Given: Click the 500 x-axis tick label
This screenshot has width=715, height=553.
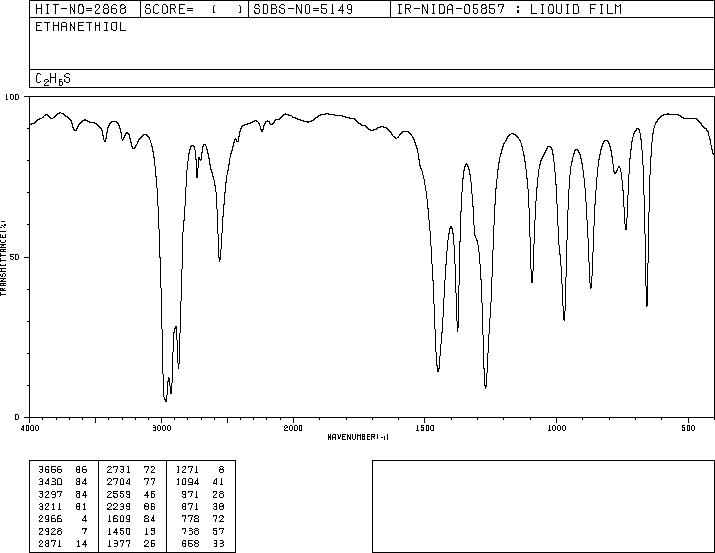Looking at the screenshot, I should [x=689, y=428].
